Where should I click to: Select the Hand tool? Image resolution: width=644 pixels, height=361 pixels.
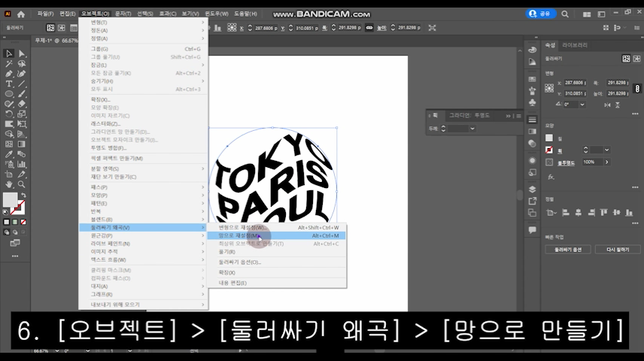(8, 184)
